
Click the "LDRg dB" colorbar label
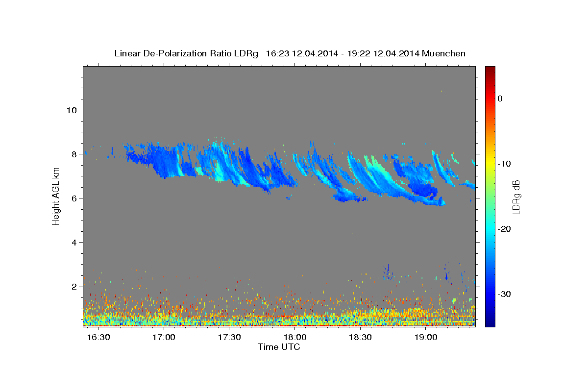(x=515, y=197)
